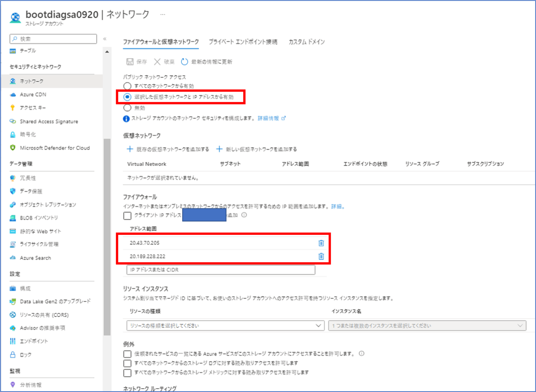Click the 20.189.228.222 address text
Image resolution: width=536 pixels, height=392 pixels.
[147, 256]
